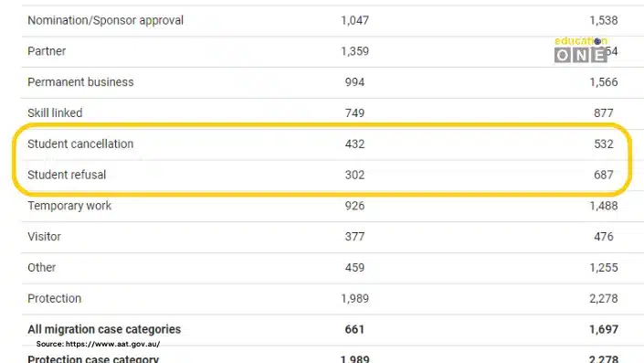Click the Other category row label
This screenshot has height=363, width=644.
click(41, 267)
